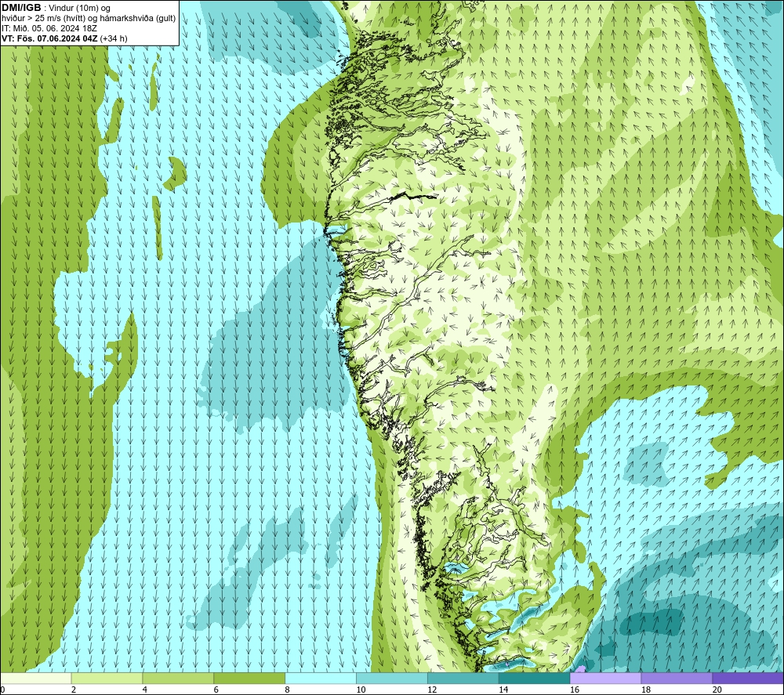Click the 'DMI/IGB' title text
Viewport: 784px width, 695px height.
click(21, 8)
